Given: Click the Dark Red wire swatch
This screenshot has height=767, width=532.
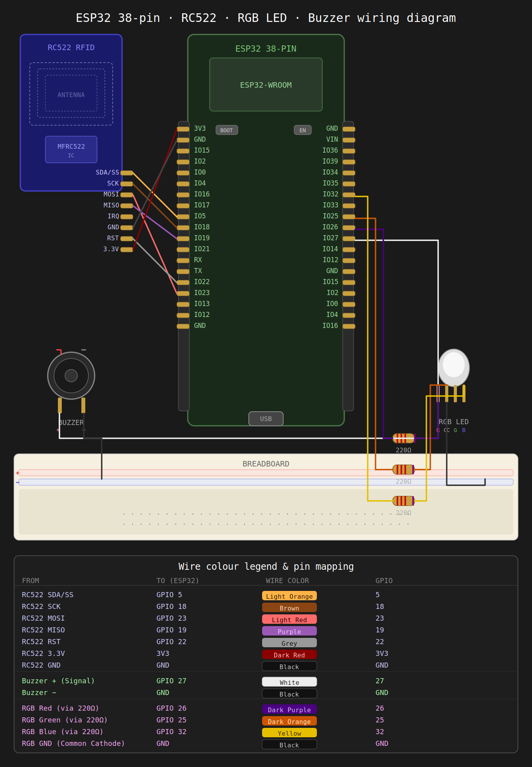Looking at the screenshot, I should pos(289,654).
